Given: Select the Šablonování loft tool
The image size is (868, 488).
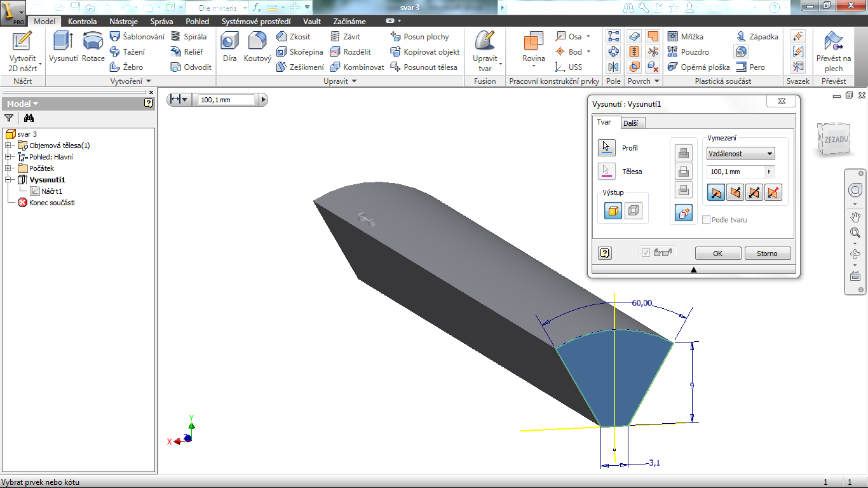Looking at the screenshot, I should (x=137, y=37).
